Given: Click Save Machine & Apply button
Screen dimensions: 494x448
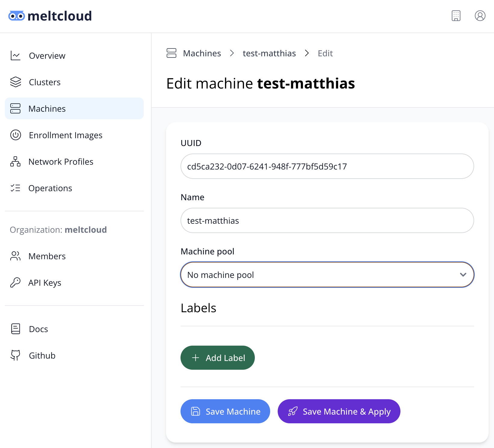Looking at the screenshot, I should (339, 411).
